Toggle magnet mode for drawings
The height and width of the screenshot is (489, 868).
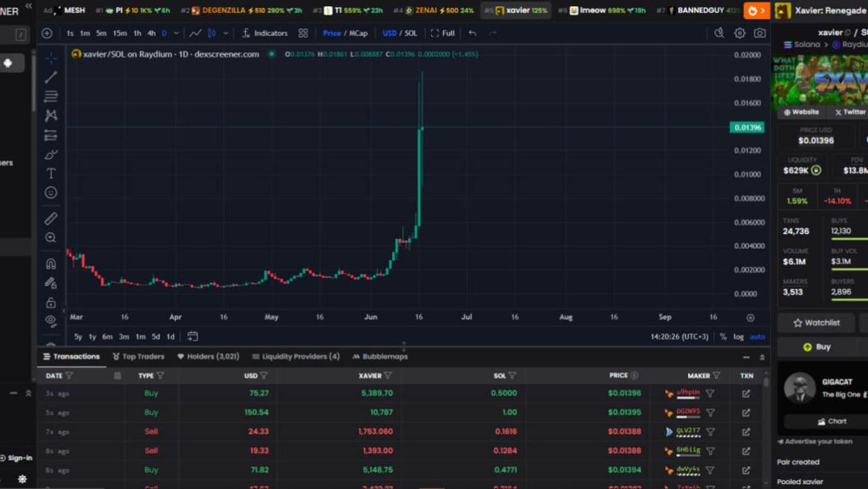pos(50,264)
